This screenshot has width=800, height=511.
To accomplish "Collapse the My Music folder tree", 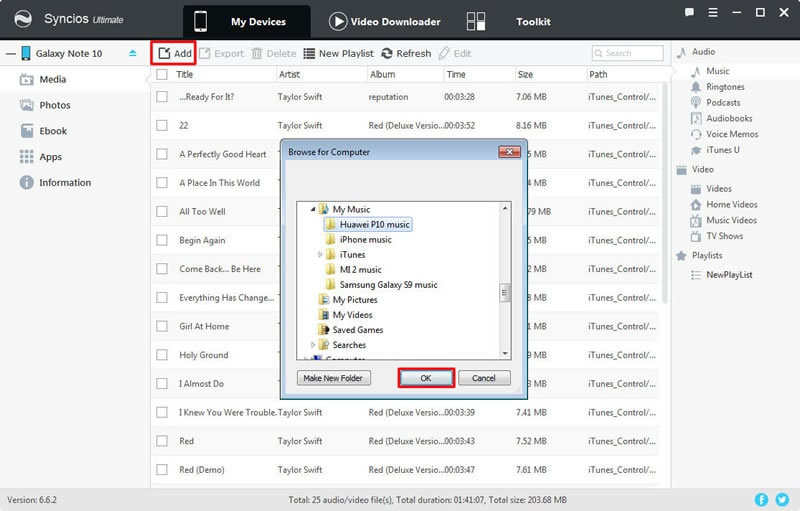I will (x=313, y=209).
